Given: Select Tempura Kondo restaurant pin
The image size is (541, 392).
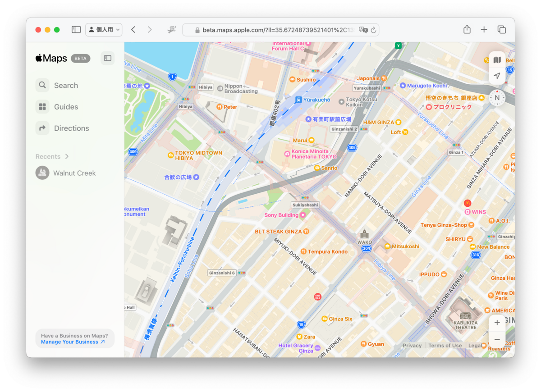Looking at the screenshot, I should [303, 251].
